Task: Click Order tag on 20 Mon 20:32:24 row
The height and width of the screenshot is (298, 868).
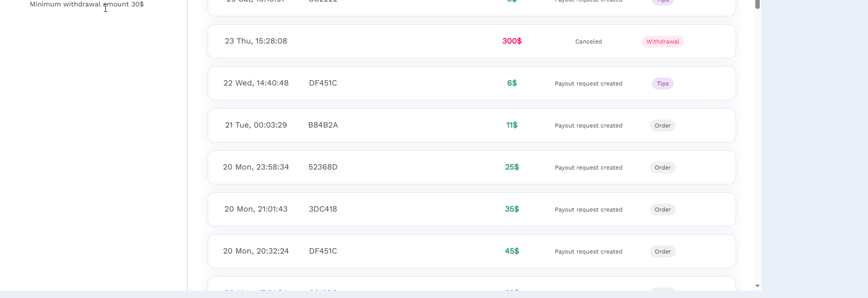Action: [662, 252]
